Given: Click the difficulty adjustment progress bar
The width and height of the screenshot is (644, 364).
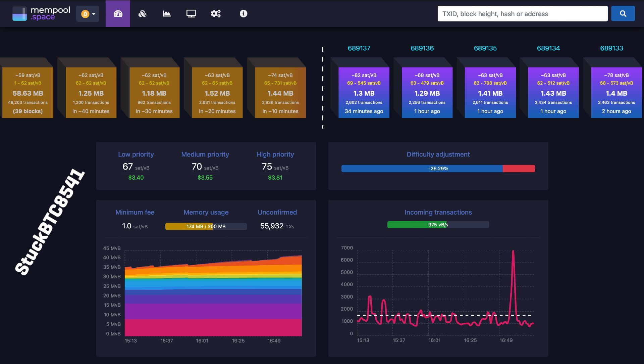Looking at the screenshot, I should point(438,168).
